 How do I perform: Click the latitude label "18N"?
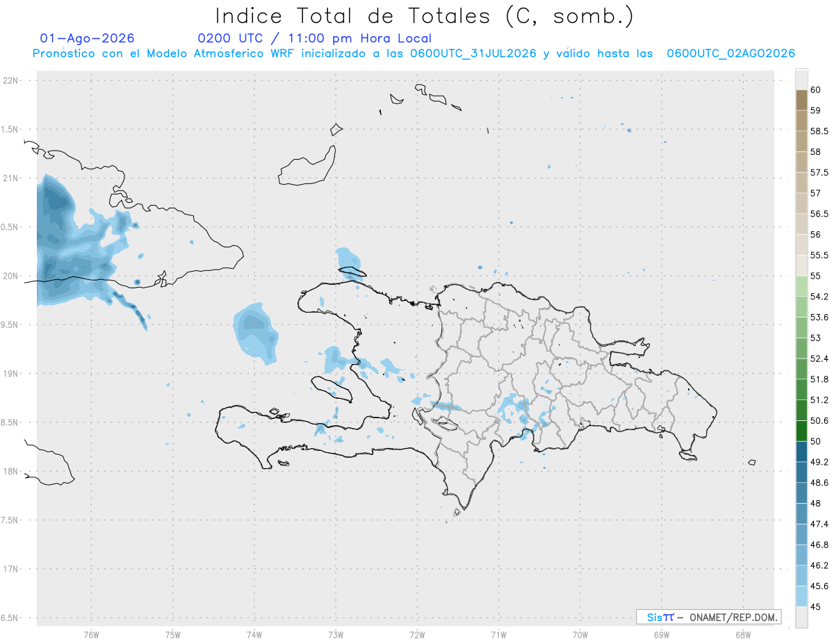[10, 471]
